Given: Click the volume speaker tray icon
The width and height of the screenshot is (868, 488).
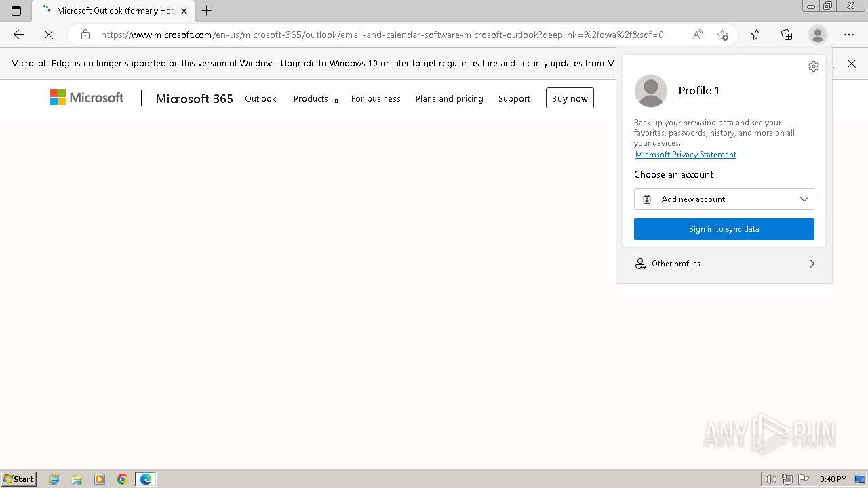Looking at the screenshot, I should pyautogui.click(x=770, y=479).
